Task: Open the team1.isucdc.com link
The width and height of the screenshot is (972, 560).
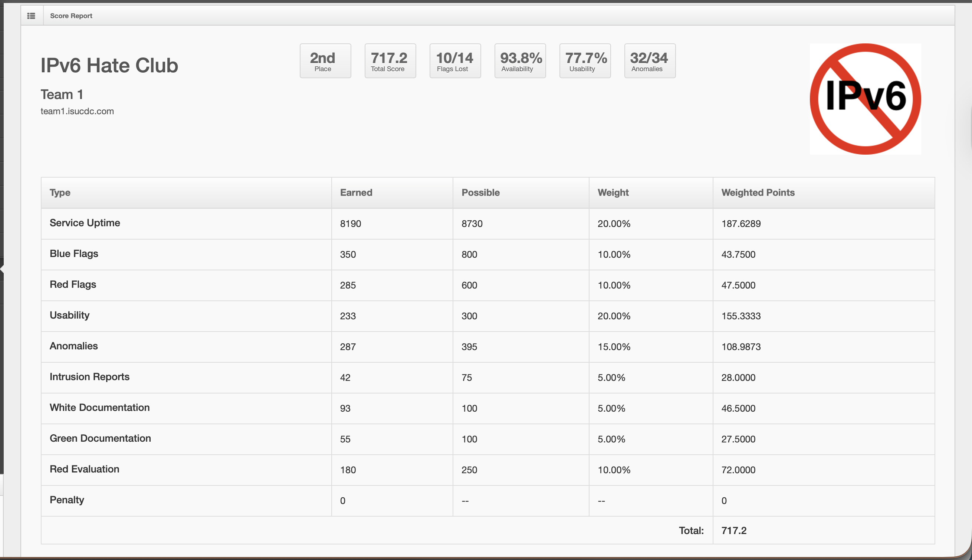Action: tap(77, 111)
